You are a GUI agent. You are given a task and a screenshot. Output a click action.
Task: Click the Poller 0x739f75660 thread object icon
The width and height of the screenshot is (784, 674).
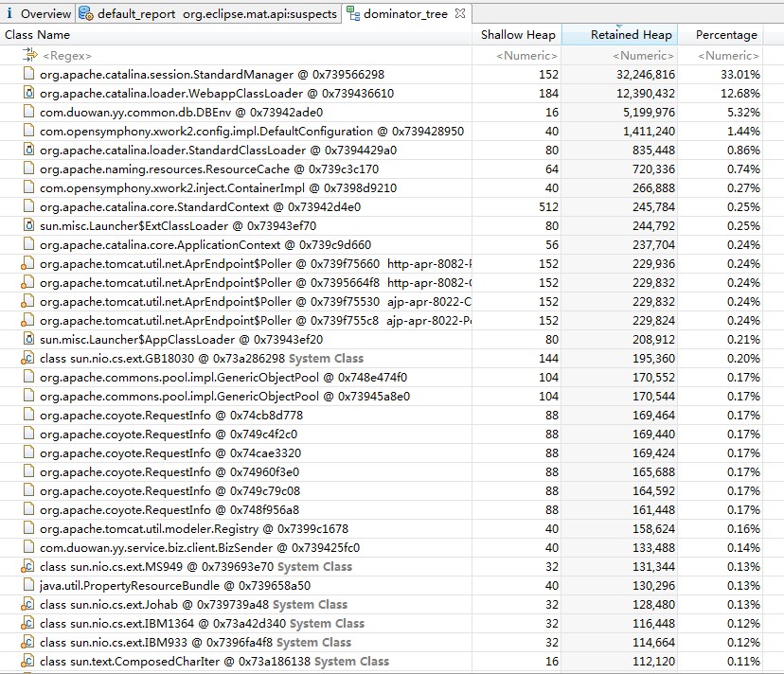click(27, 263)
